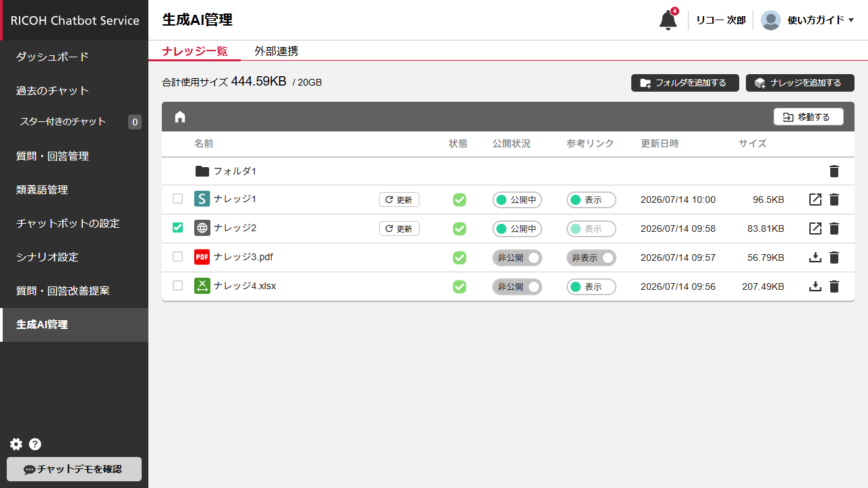868x488 pixels.
Task: Click the ナレッジ1 S file type icon
Action: point(202,200)
